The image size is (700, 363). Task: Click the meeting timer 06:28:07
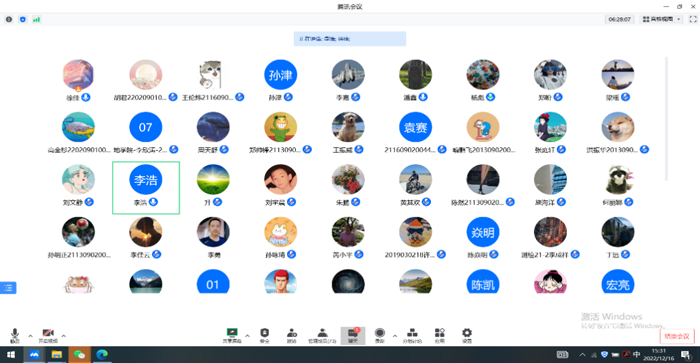point(620,19)
